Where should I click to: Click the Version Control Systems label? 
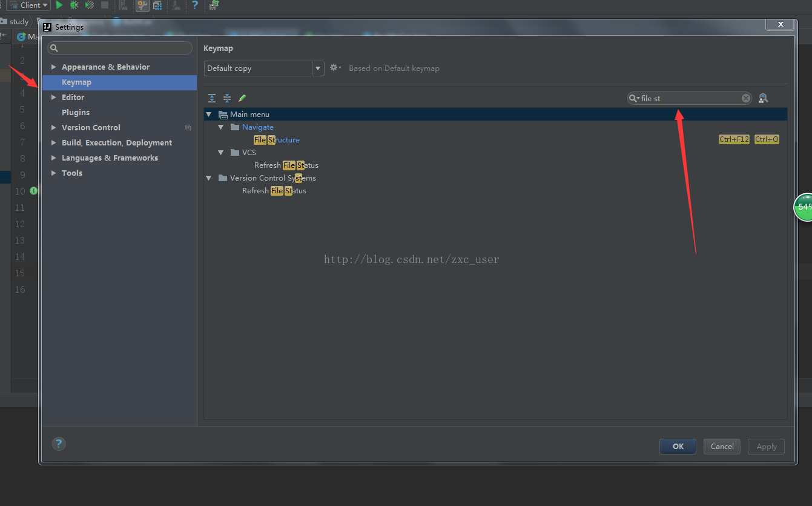(273, 178)
